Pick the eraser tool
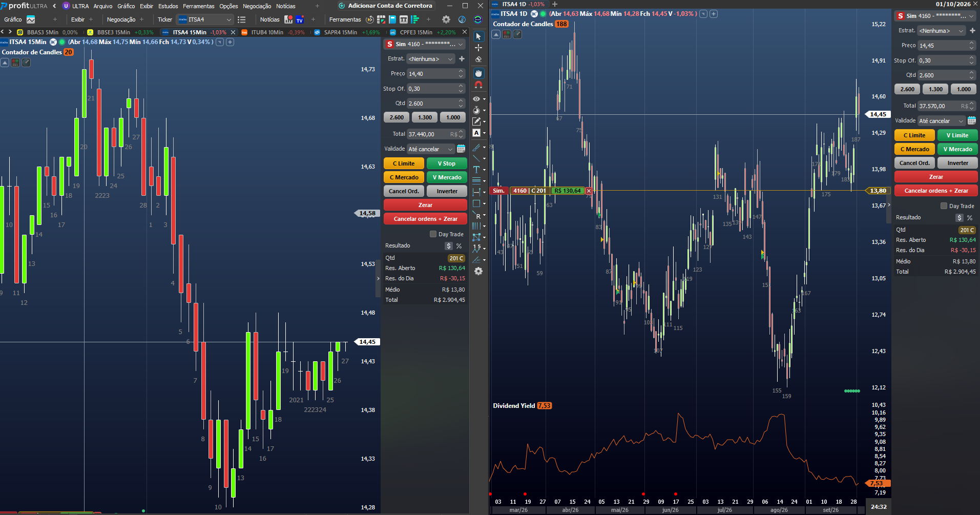This screenshot has width=980, height=515. pyautogui.click(x=478, y=59)
